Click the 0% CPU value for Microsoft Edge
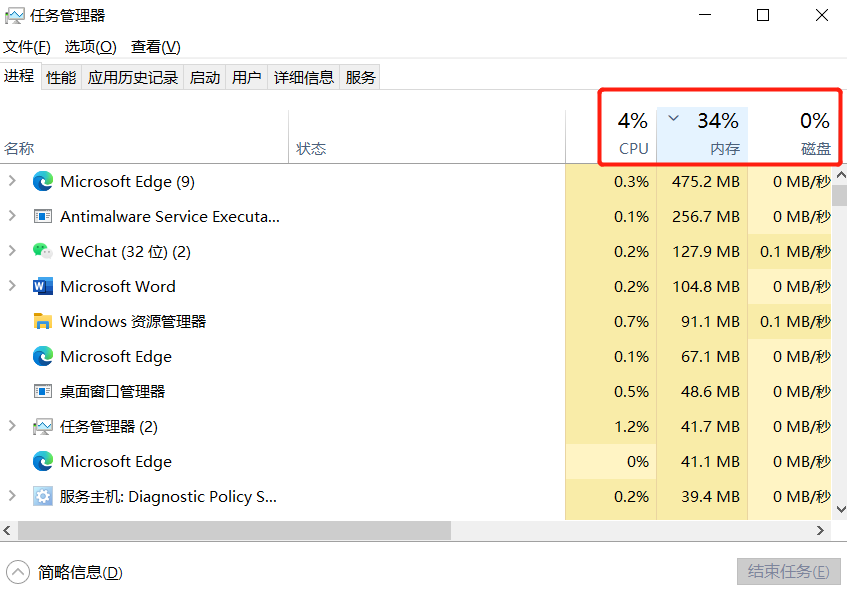847x595 pixels. coord(637,462)
